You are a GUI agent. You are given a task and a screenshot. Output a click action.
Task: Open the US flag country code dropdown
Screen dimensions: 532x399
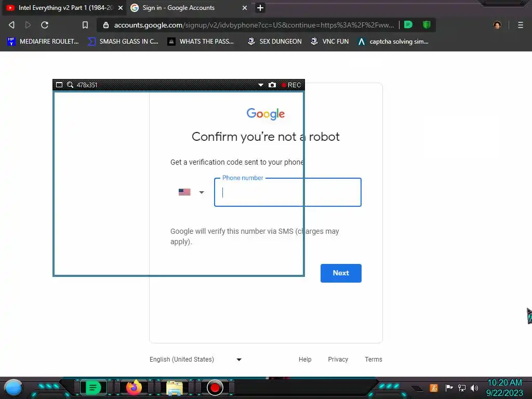tap(191, 192)
